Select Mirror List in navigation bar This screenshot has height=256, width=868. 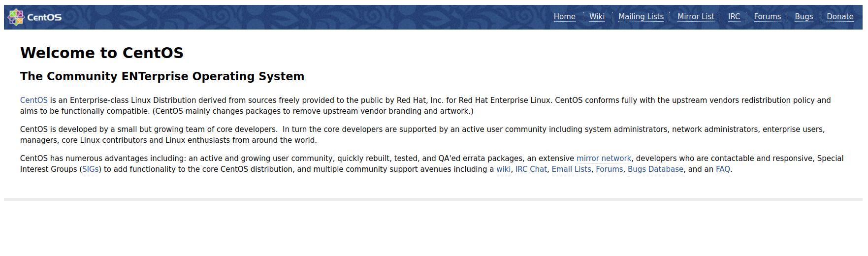[695, 17]
